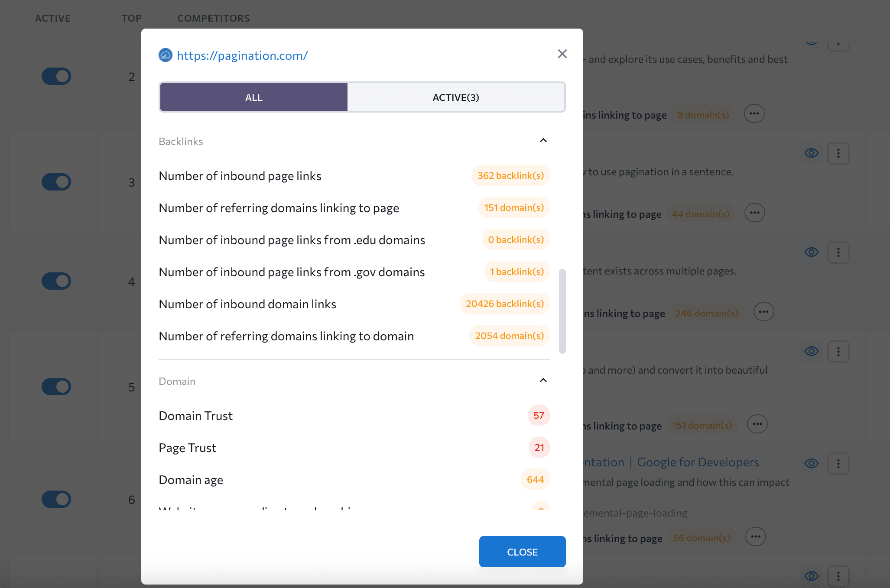This screenshot has width=890, height=588.
Task: Open three-dot menu next to 44 domain(s)
Action: pyautogui.click(x=754, y=213)
